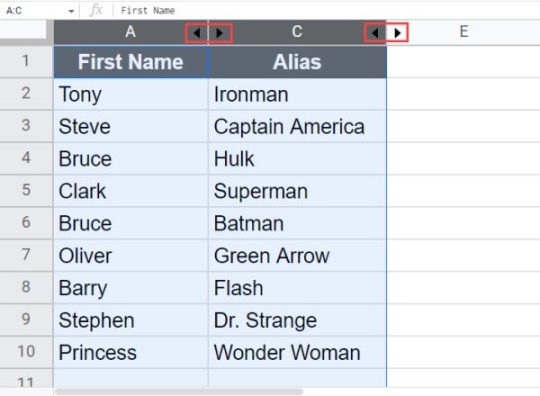Select column A header
Image resolution: width=540 pixels, height=396 pixels.
coord(131,32)
